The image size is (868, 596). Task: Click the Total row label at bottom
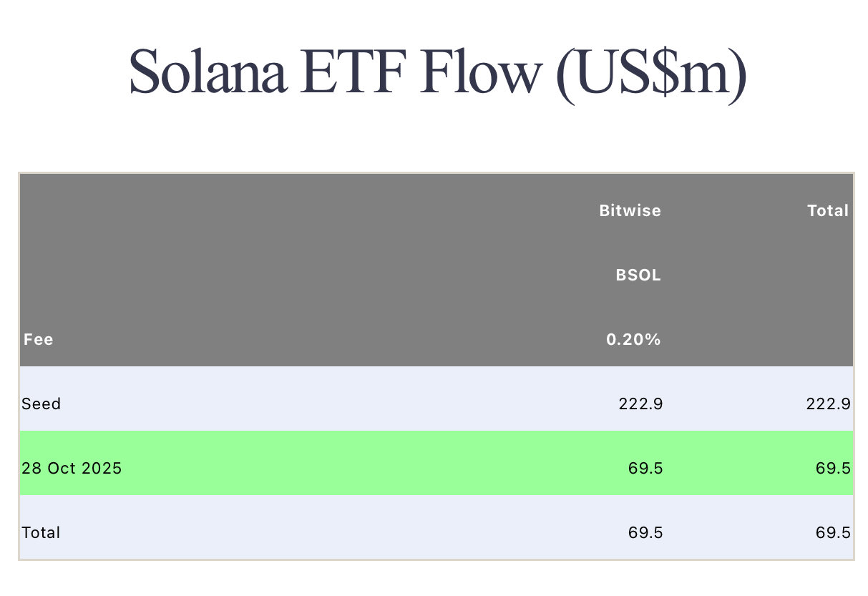[x=42, y=533]
